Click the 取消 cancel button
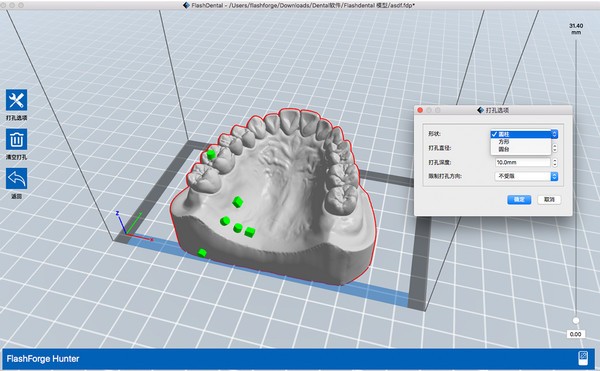The width and height of the screenshot is (600, 371). pos(549,200)
